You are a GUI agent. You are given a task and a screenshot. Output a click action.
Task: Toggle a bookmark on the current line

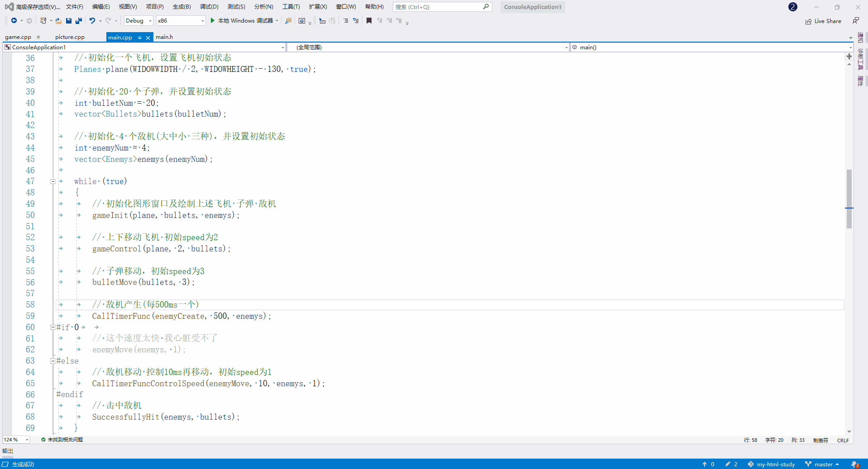pyautogui.click(x=369, y=21)
